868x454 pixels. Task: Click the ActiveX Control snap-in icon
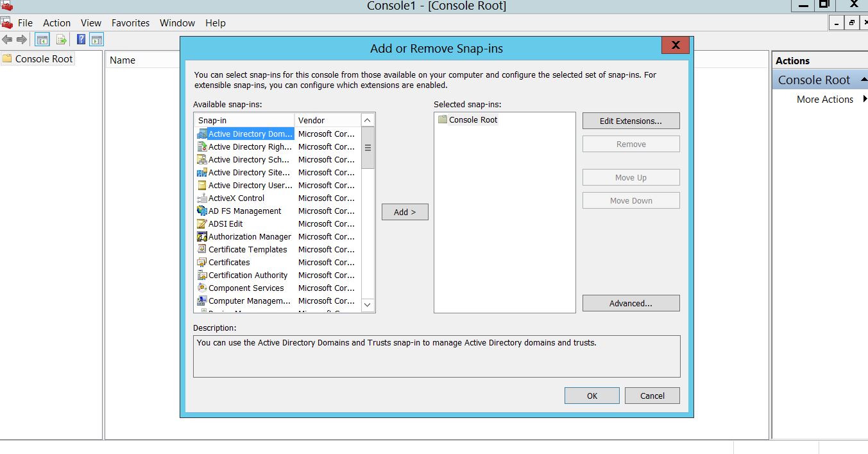(202, 198)
